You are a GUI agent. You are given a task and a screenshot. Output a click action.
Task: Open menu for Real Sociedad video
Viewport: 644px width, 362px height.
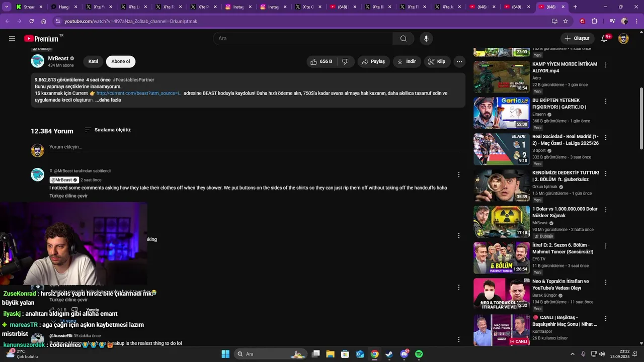point(606,137)
